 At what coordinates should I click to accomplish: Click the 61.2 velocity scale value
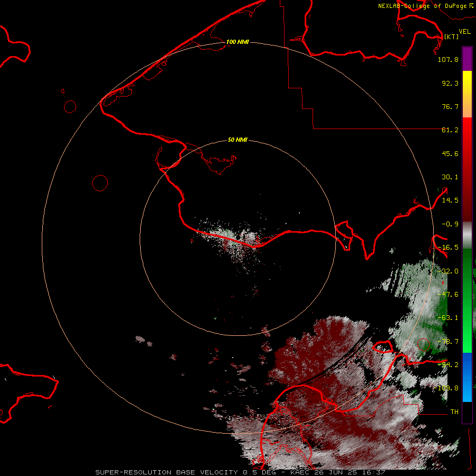pyautogui.click(x=450, y=130)
